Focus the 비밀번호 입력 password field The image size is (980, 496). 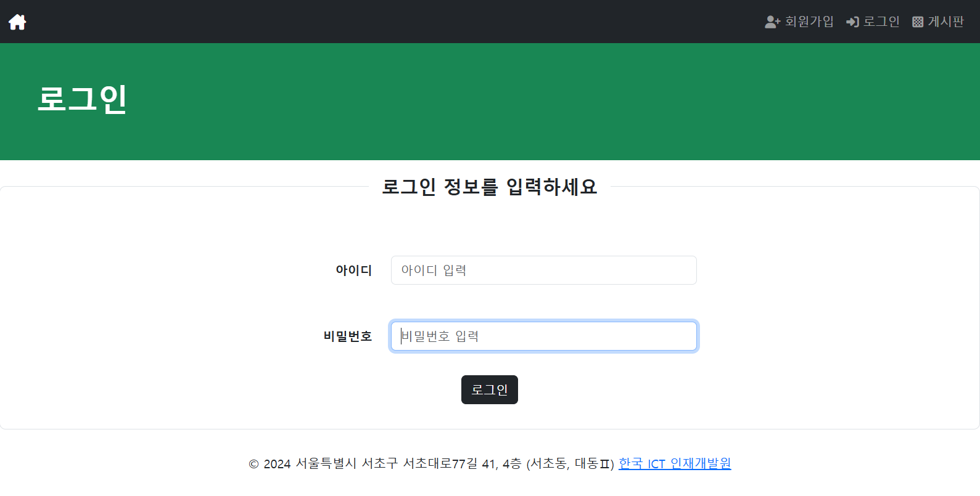pos(543,336)
